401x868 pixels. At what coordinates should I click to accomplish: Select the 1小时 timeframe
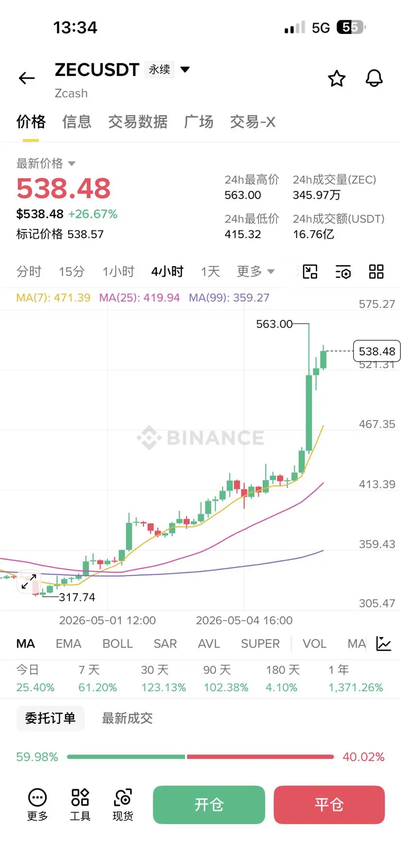coord(118,272)
